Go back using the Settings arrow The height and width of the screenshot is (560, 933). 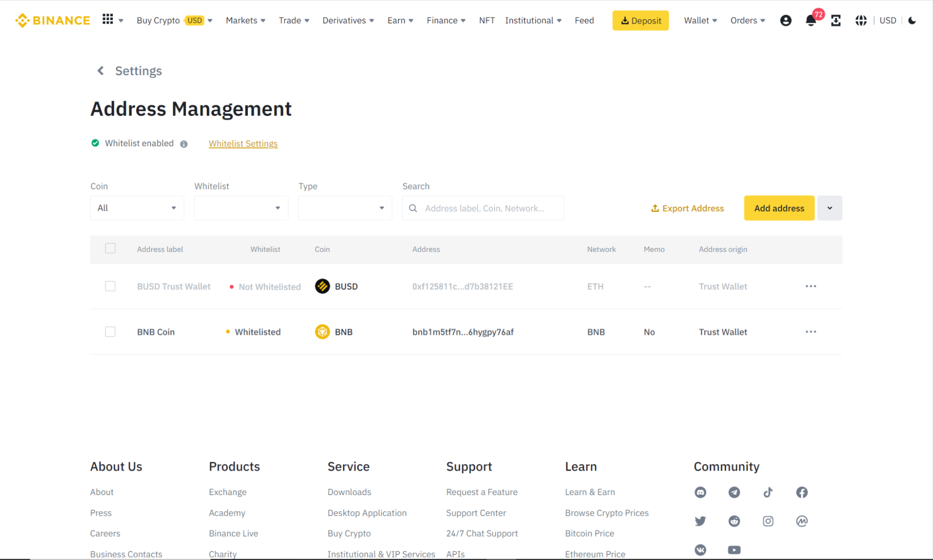(100, 70)
